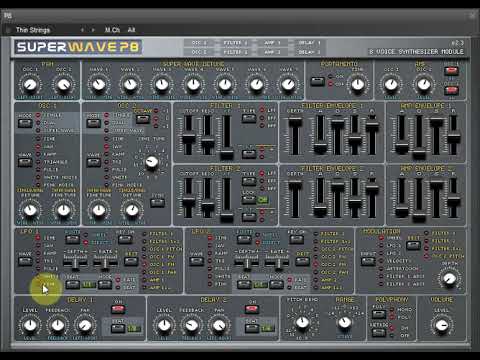Click the Modulation Depth knob
This screenshot has height=360, width=480.
pos(449,279)
